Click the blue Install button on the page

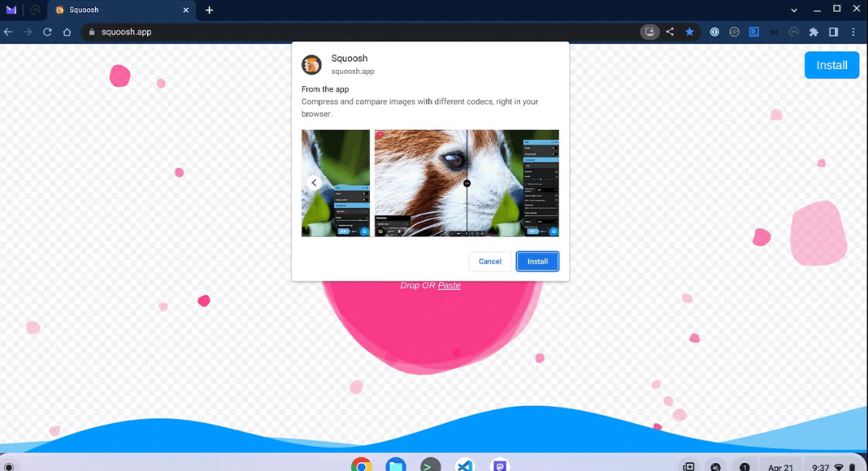pyautogui.click(x=831, y=65)
